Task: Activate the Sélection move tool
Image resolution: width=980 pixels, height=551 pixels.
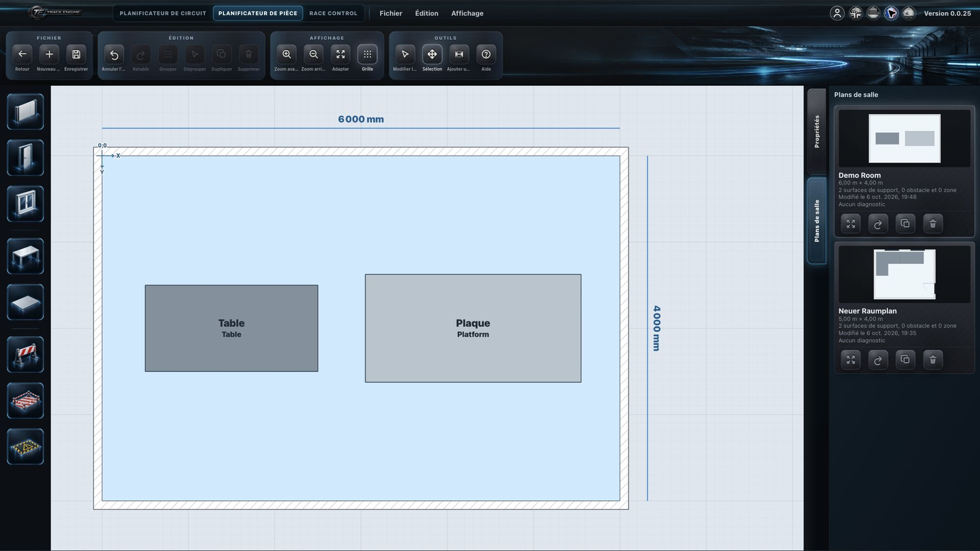Action: pos(432,54)
